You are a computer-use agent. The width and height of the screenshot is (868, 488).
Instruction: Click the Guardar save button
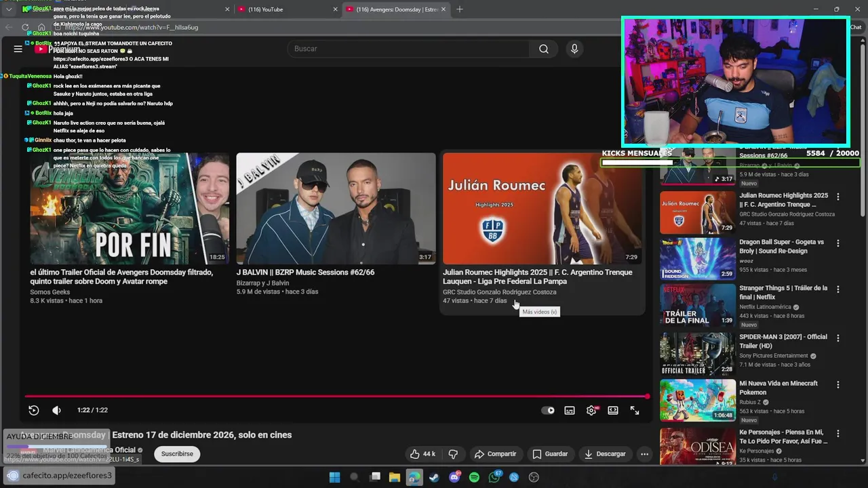[550, 453]
